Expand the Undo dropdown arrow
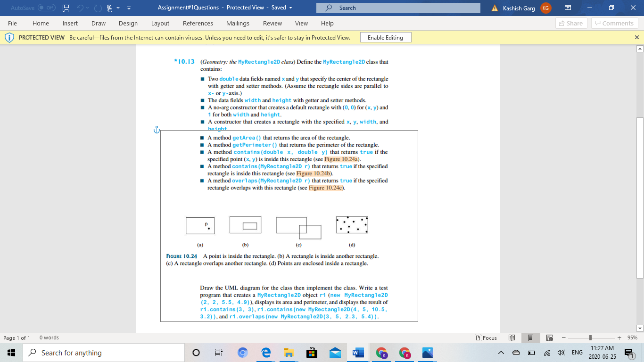 click(x=87, y=8)
